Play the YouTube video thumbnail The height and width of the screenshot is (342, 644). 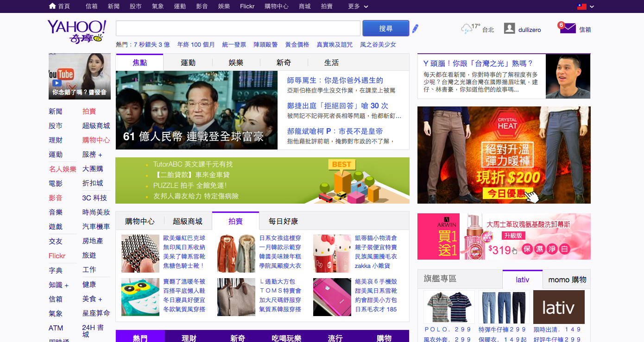coord(80,76)
